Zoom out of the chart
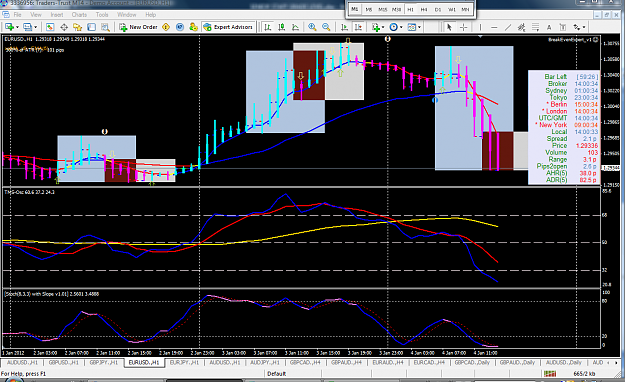 click(326, 27)
